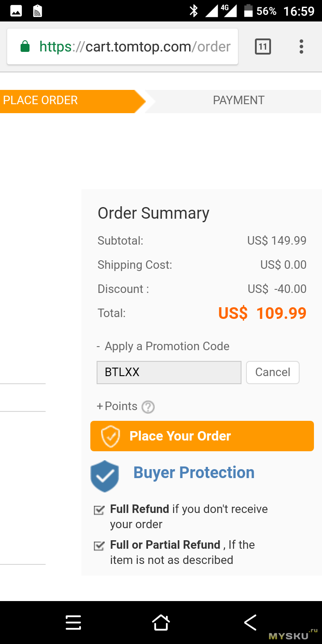Tap the green padlock security icon

pos(25,47)
